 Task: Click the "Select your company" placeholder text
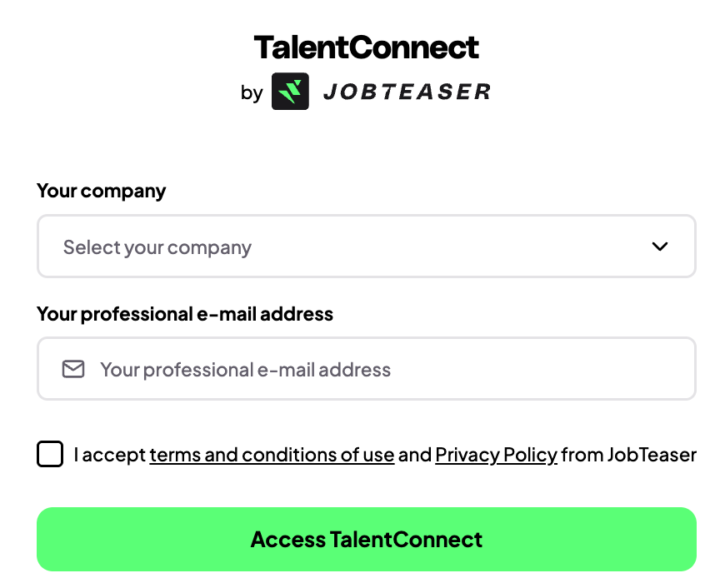click(x=157, y=247)
